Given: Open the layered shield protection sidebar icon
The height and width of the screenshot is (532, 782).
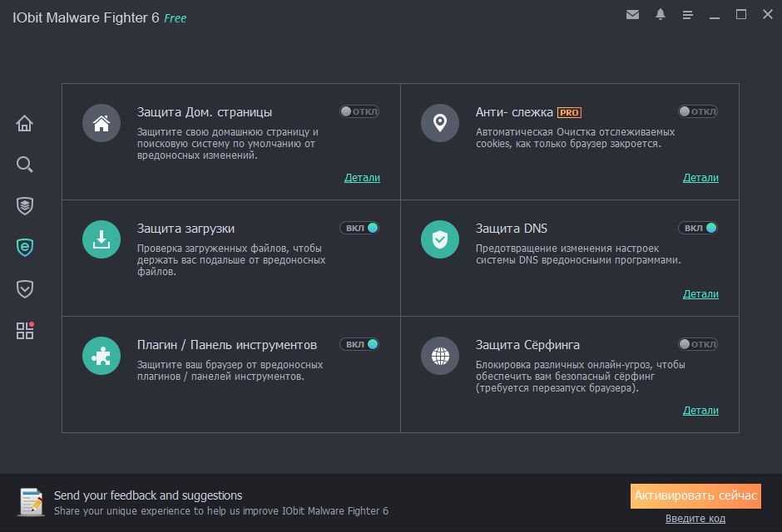Looking at the screenshot, I should pyautogui.click(x=24, y=205).
